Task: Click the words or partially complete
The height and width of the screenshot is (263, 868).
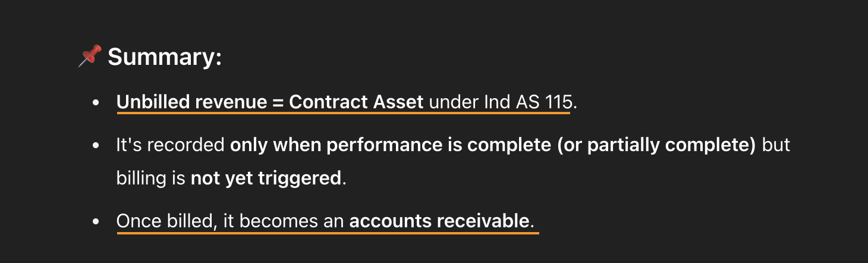Action: pos(657,145)
